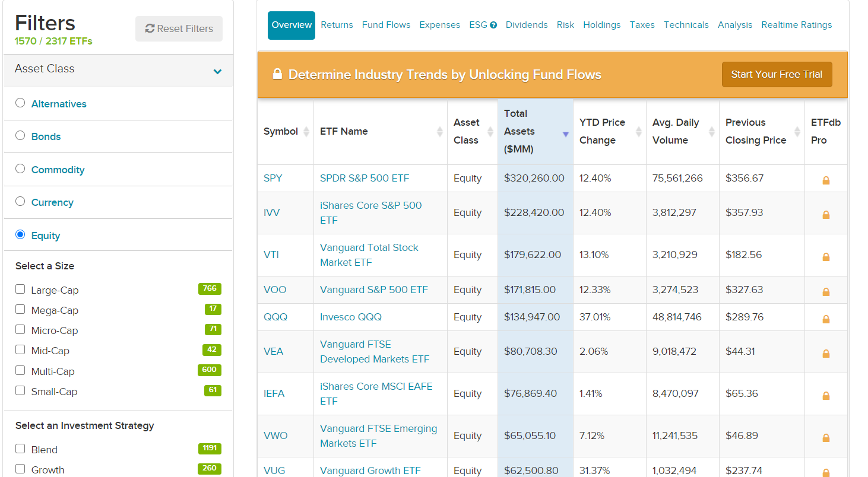Check the Small-Cap size checkbox
The width and height of the screenshot is (868, 477).
click(20, 390)
